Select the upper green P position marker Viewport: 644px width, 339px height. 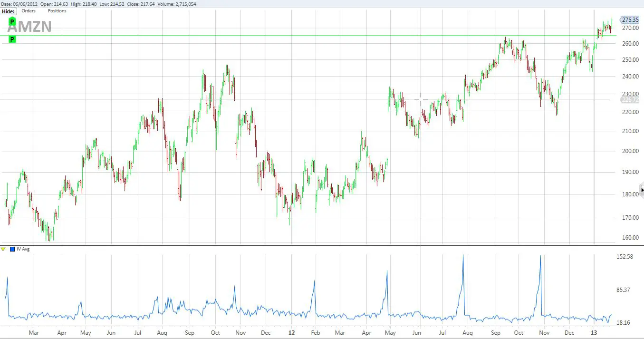tap(12, 22)
